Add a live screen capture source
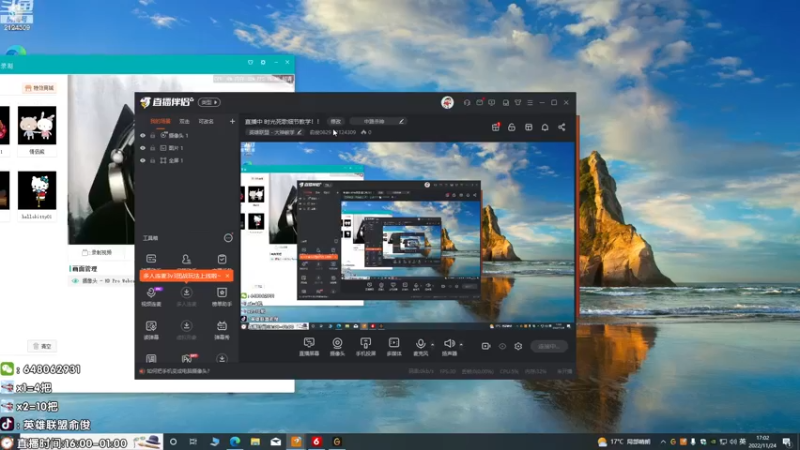 click(309, 346)
